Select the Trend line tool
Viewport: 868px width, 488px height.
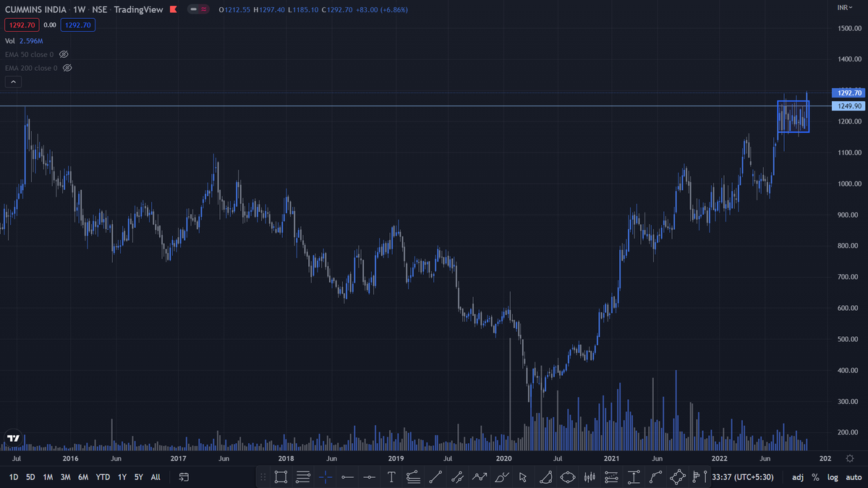tap(435, 477)
